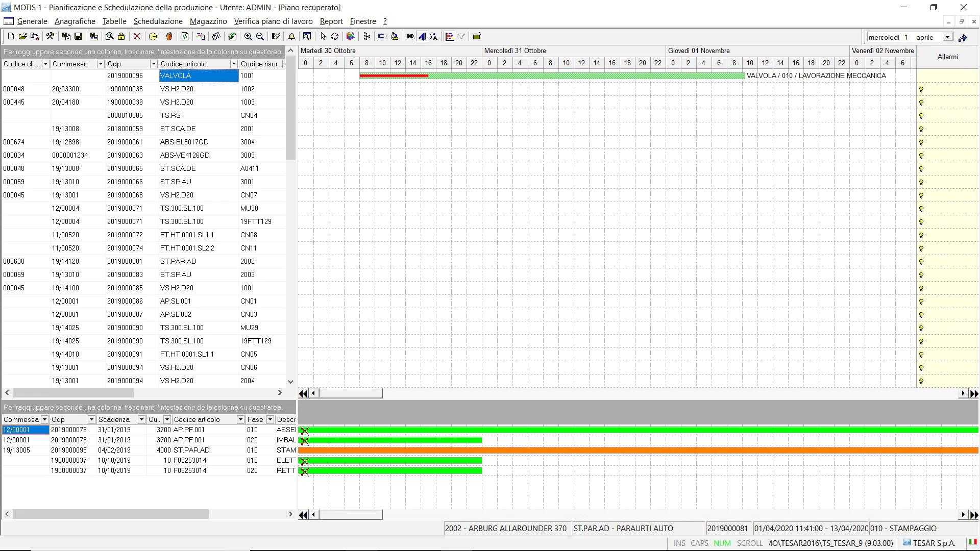
Task: Click the floppy disk save icon
Action: [78, 36]
